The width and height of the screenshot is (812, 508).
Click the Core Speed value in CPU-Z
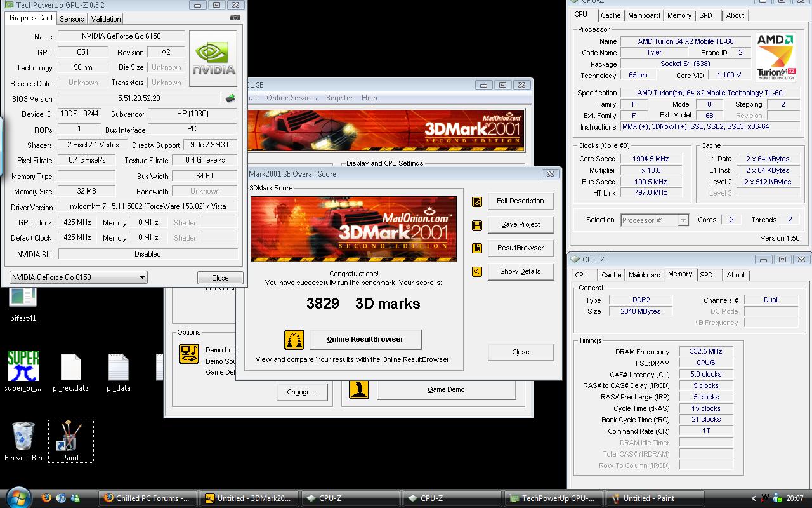click(650, 159)
